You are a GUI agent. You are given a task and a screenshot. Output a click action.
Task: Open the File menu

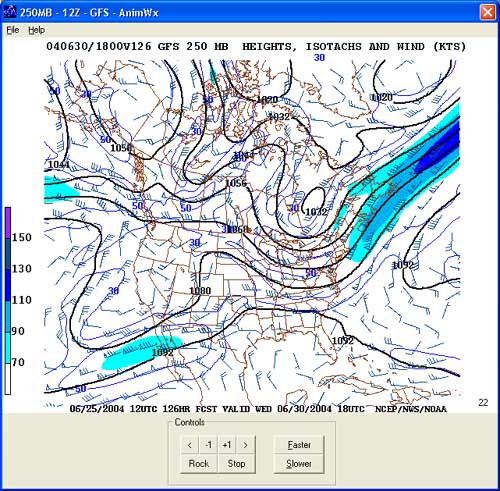tap(13, 30)
